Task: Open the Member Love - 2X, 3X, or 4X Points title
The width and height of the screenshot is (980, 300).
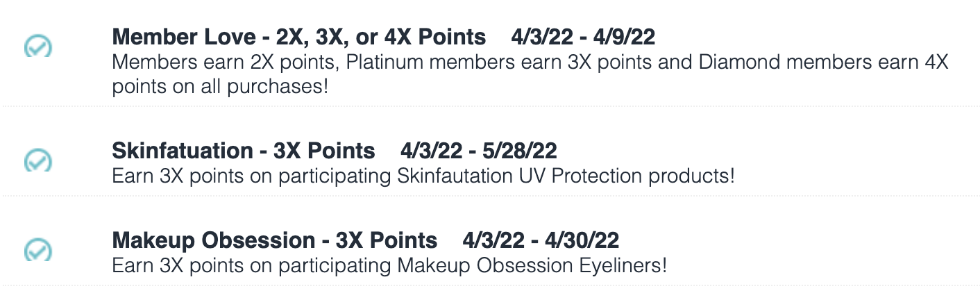Action: (299, 36)
